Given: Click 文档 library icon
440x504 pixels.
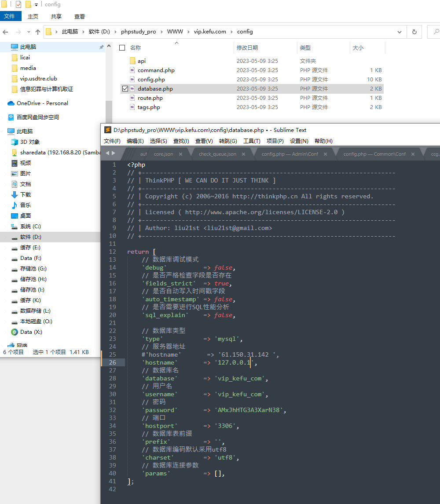Looking at the screenshot, I should coord(15,184).
